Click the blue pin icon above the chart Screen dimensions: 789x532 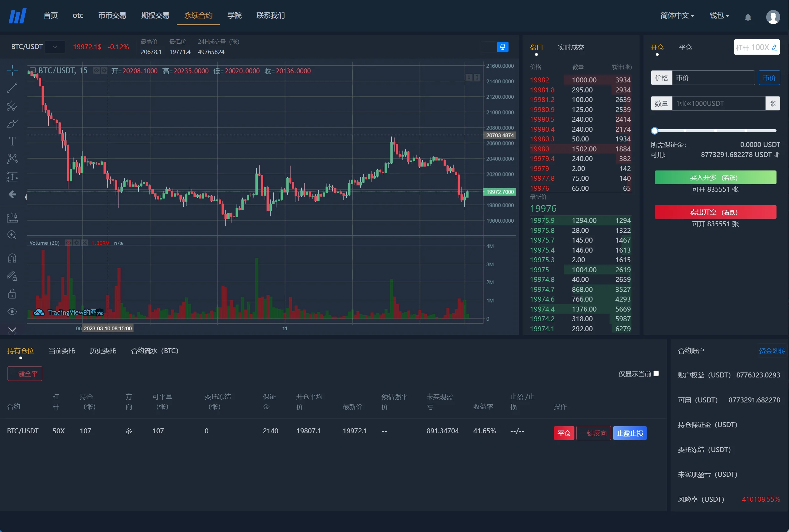[x=503, y=47]
